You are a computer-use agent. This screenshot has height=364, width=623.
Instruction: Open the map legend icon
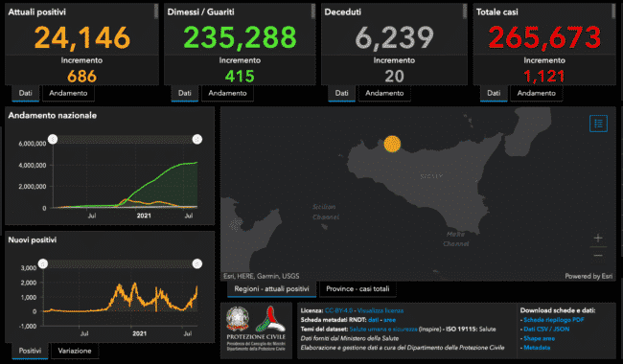(598, 124)
